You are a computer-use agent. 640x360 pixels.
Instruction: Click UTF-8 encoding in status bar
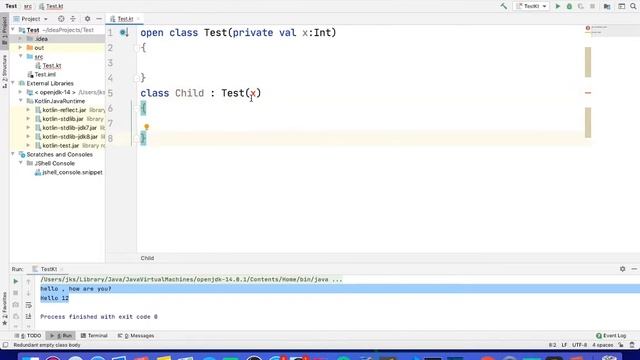tap(579, 345)
